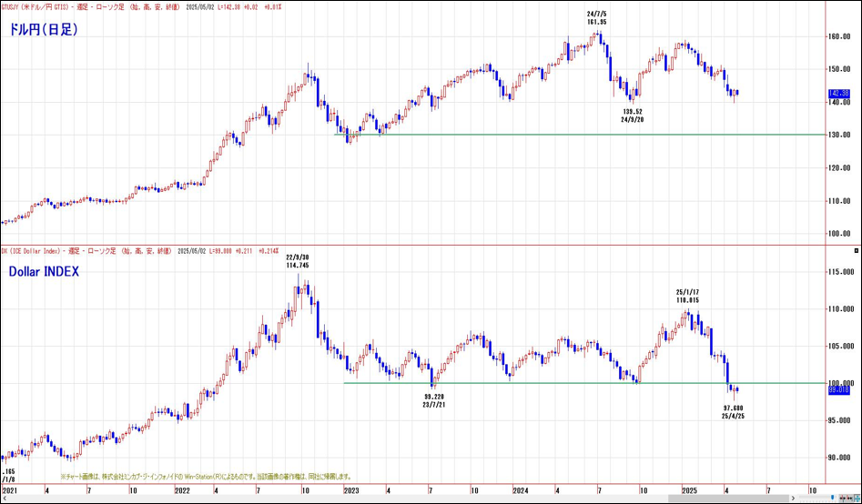Click the 90.000 index axis label
The image size is (862, 504).
(x=840, y=458)
